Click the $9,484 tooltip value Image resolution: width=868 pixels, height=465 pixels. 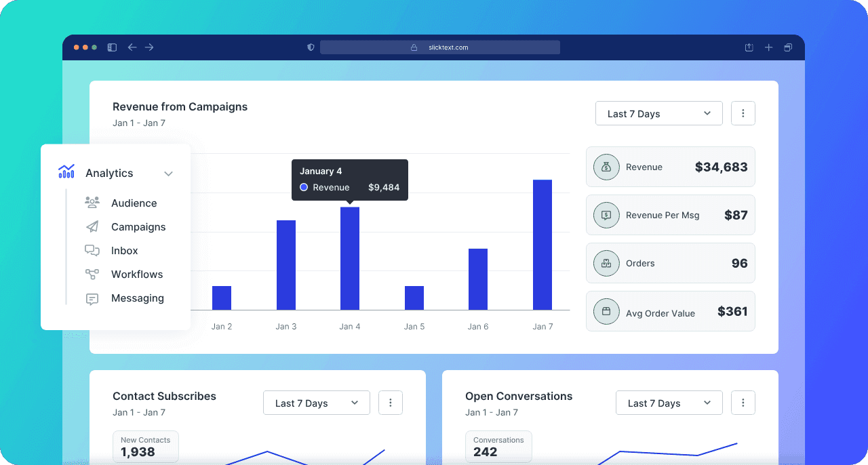[x=384, y=187]
